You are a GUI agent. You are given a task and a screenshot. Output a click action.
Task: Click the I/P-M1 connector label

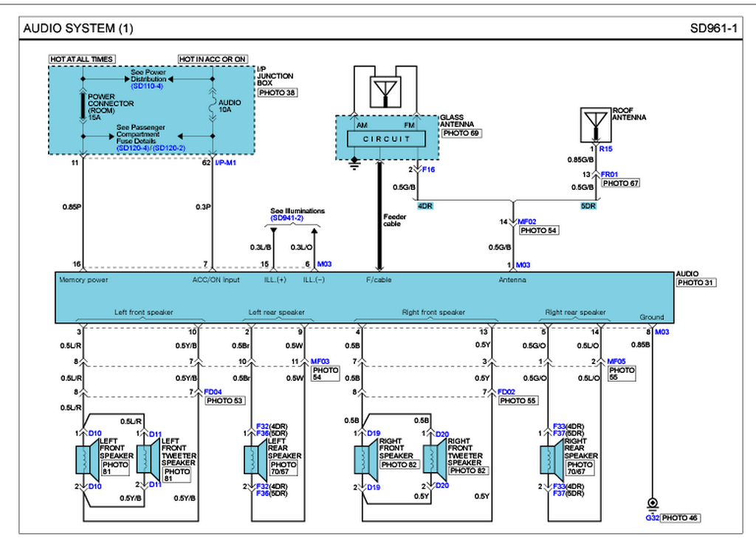click(x=226, y=163)
